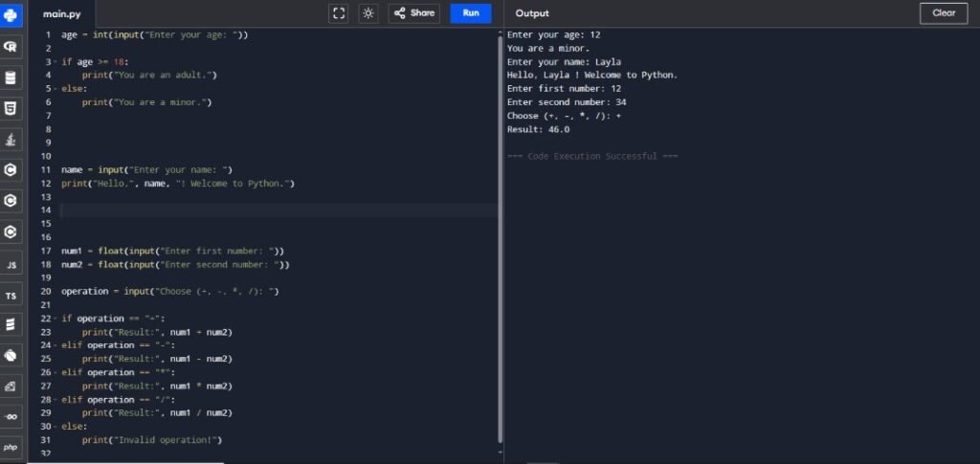Run the Python code
This screenshot has height=464, width=980.
click(x=471, y=13)
